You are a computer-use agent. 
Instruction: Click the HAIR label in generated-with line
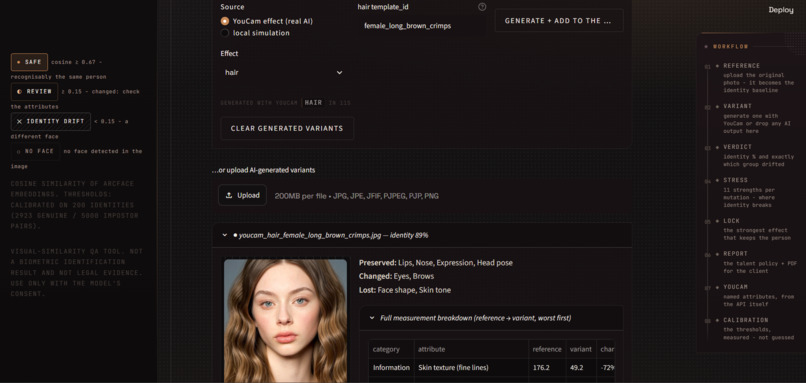tap(313, 102)
